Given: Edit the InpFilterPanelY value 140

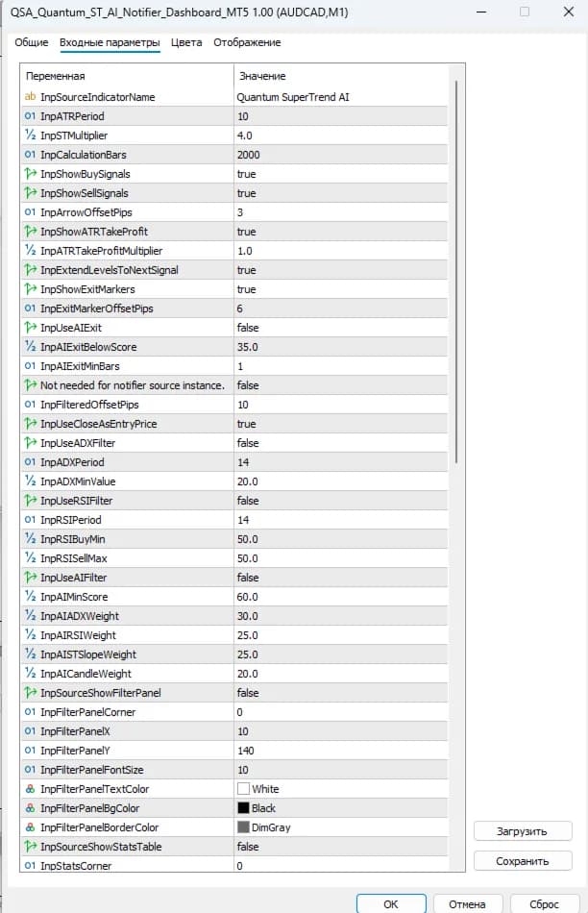Looking at the screenshot, I should click(x=340, y=750).
